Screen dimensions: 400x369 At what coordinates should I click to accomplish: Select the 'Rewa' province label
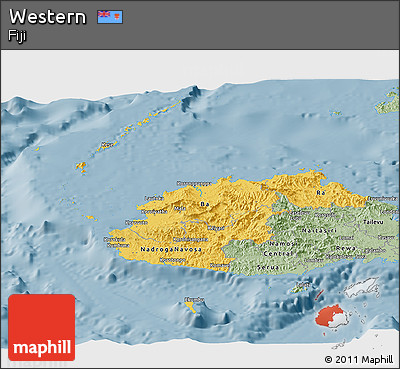[346, 248]
